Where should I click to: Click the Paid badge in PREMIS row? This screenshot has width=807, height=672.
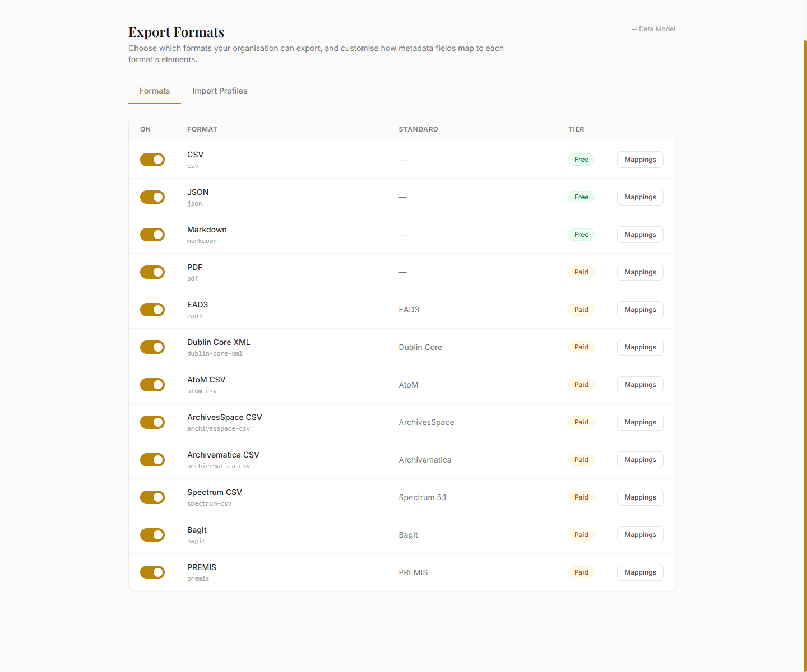(581, 572)
